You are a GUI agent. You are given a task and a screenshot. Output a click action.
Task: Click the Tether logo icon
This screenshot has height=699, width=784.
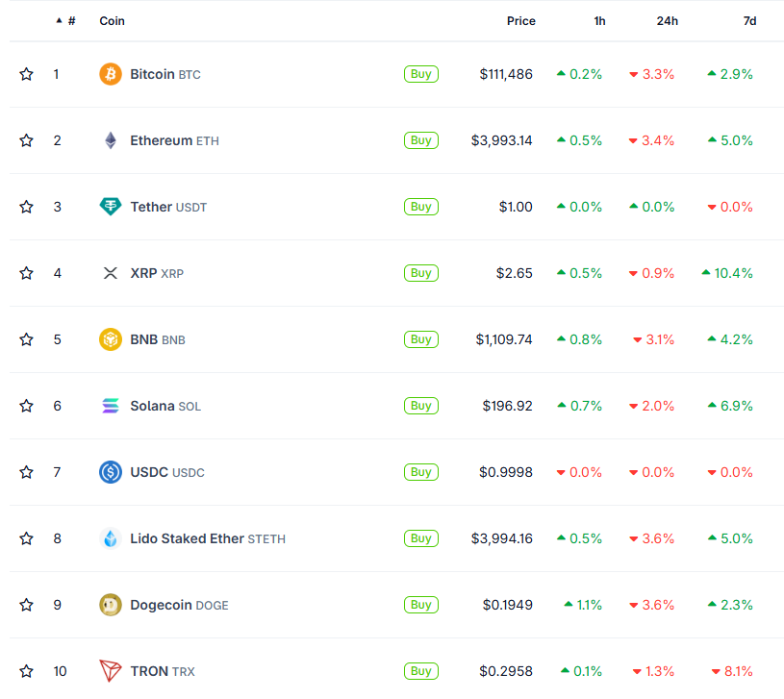pyautogui.click(x=111, y=207)
